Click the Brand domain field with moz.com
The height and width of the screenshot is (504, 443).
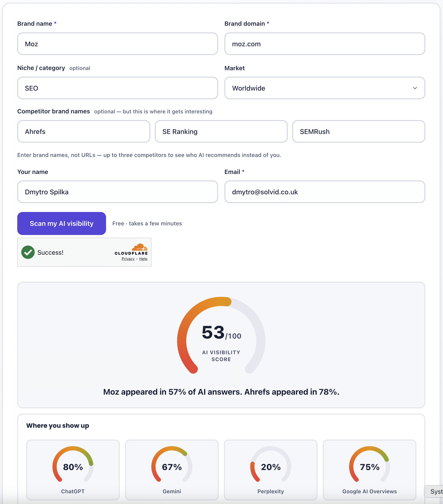pyautogui.click(x=325, y=44)
